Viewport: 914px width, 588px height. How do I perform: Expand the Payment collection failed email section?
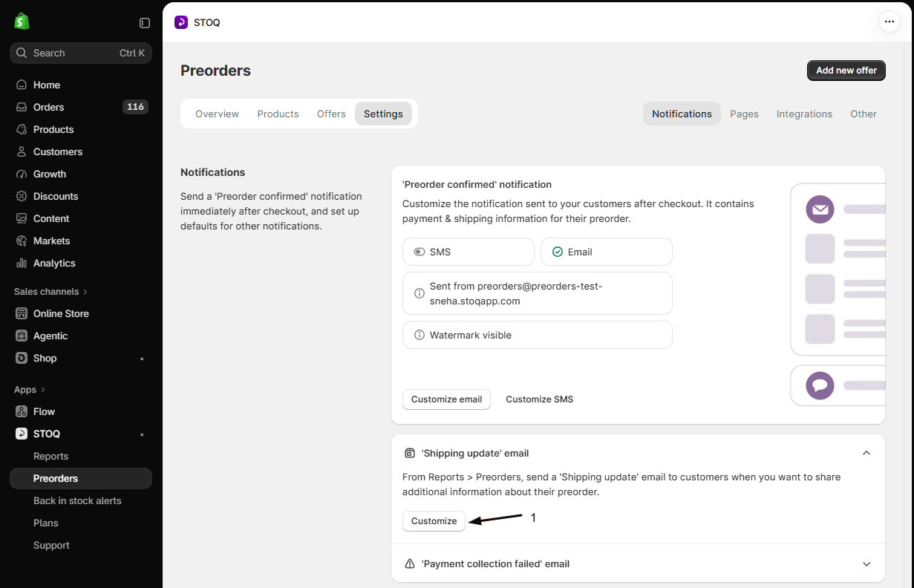pos(866,564)
